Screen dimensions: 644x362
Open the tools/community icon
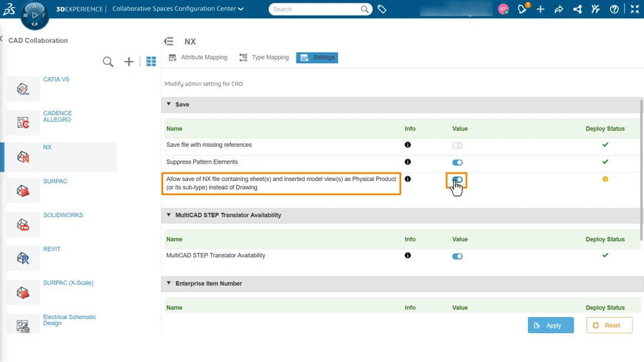pos(596,9)
